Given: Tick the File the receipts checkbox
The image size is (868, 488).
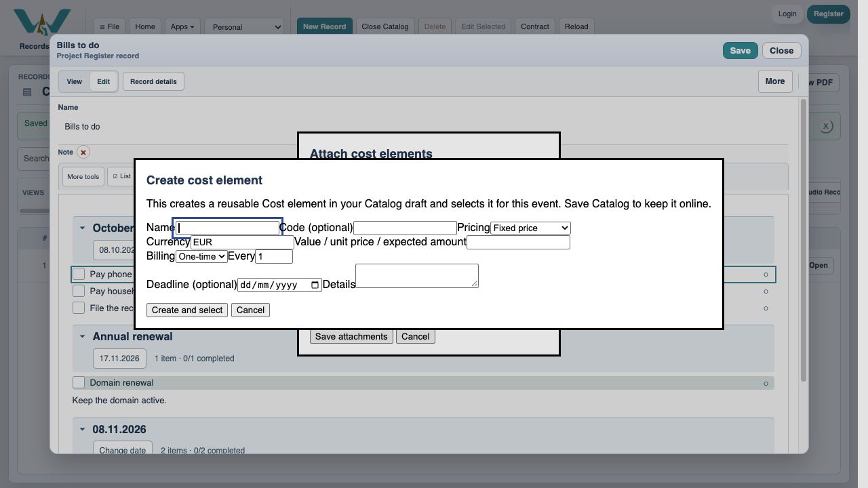Looking at the screenshot, I should pos(79,308).
